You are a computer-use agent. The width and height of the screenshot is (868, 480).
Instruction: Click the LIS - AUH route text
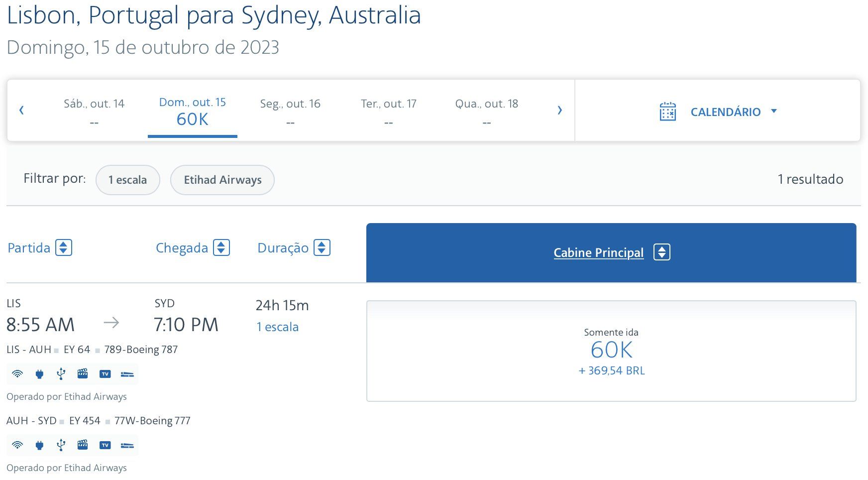[x=29, y=350]
